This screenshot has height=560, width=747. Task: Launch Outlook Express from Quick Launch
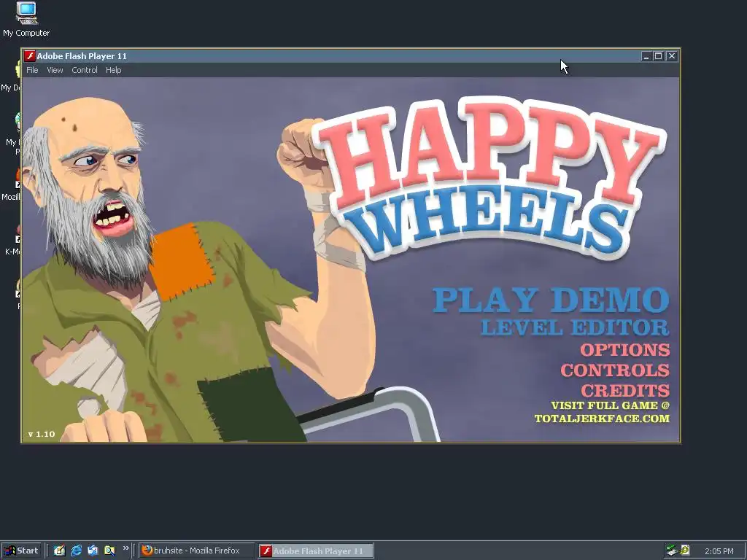(x=93, y=551)
